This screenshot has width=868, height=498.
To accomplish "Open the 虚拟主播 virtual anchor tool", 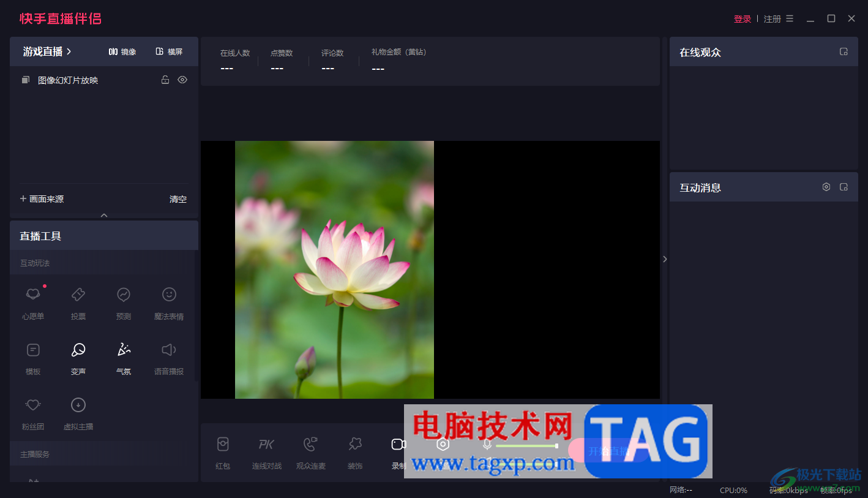I will 78,413.
